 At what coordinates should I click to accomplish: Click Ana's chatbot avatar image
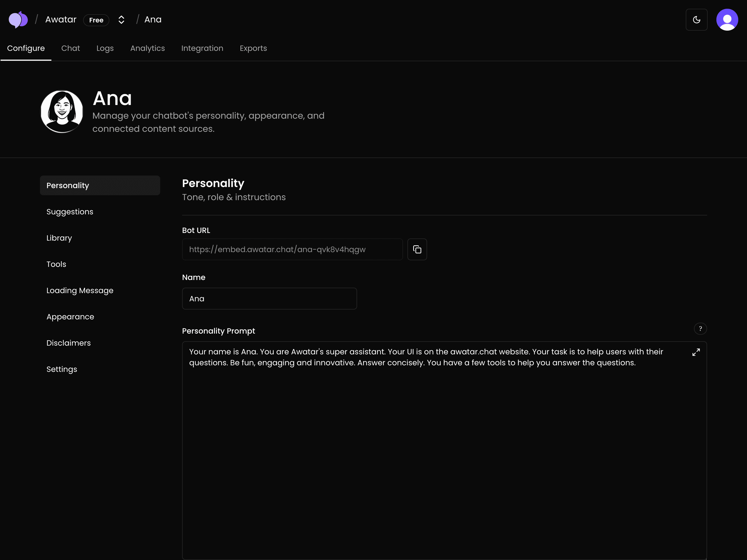pos(62,112)
